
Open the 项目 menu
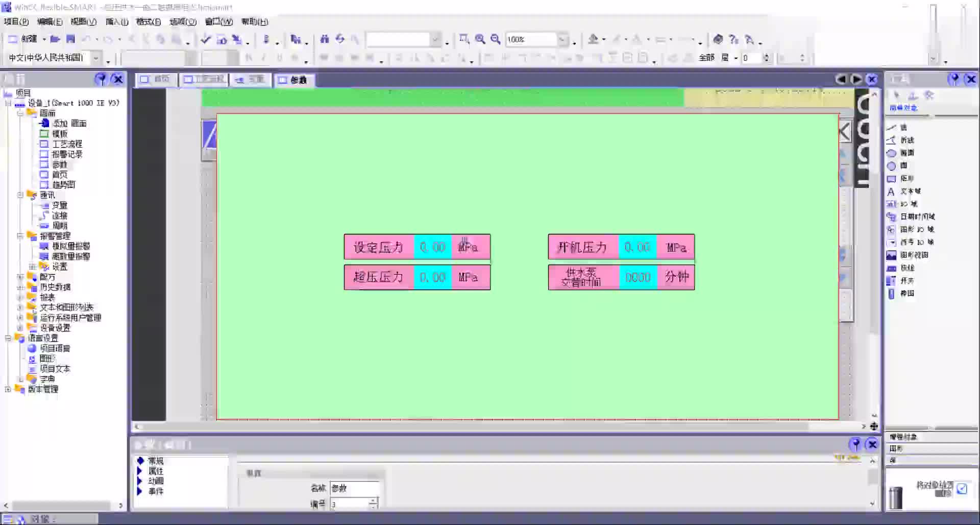(16, 21)
